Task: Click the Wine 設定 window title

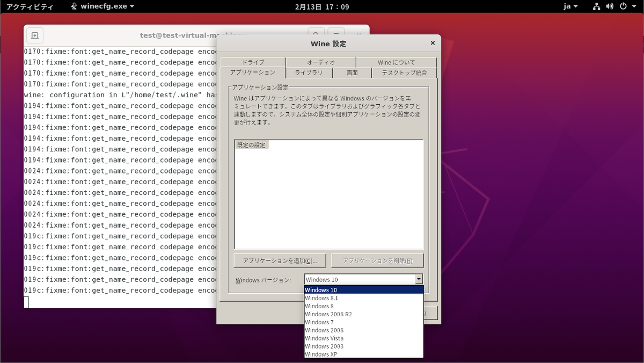Action: (x=328, y=43)
